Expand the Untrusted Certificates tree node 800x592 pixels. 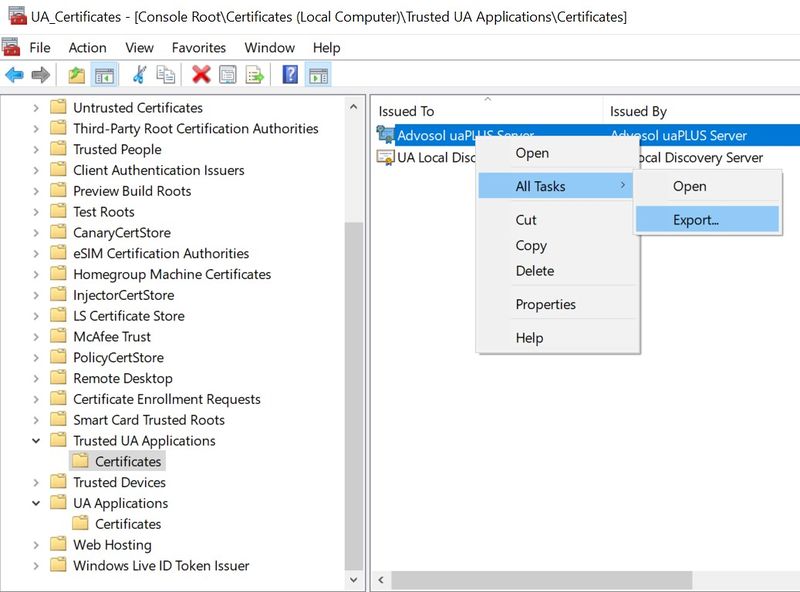tap(37, 108)
